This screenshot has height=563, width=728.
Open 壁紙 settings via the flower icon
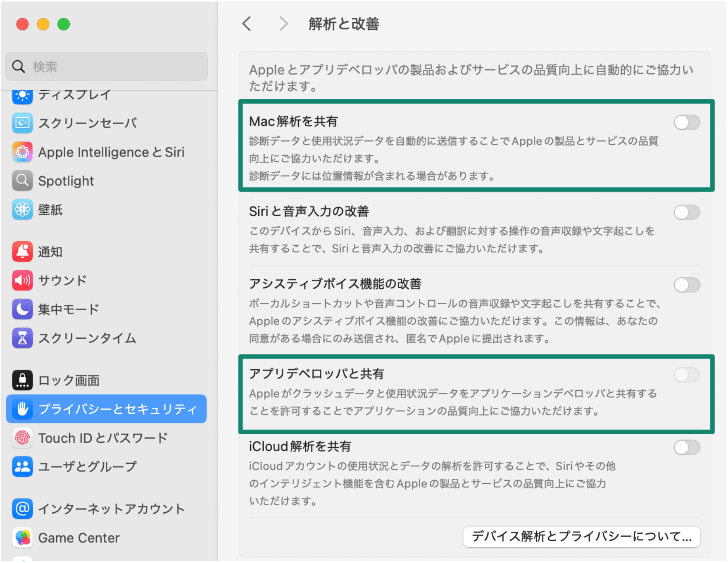[x=22, y=209]
